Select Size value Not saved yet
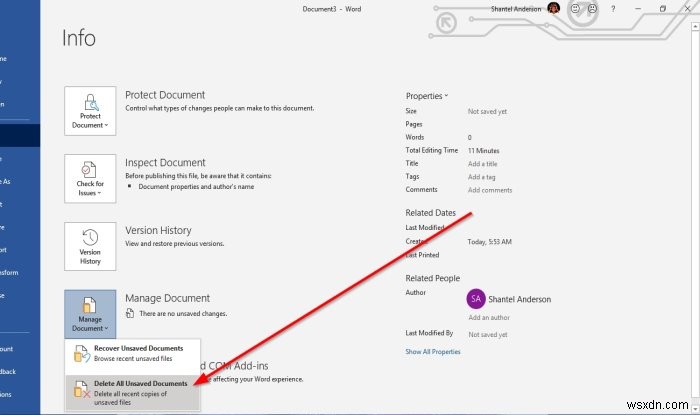The width and height of the screenshot is (700, 415). pyautogui.click(x=487, y=112)
